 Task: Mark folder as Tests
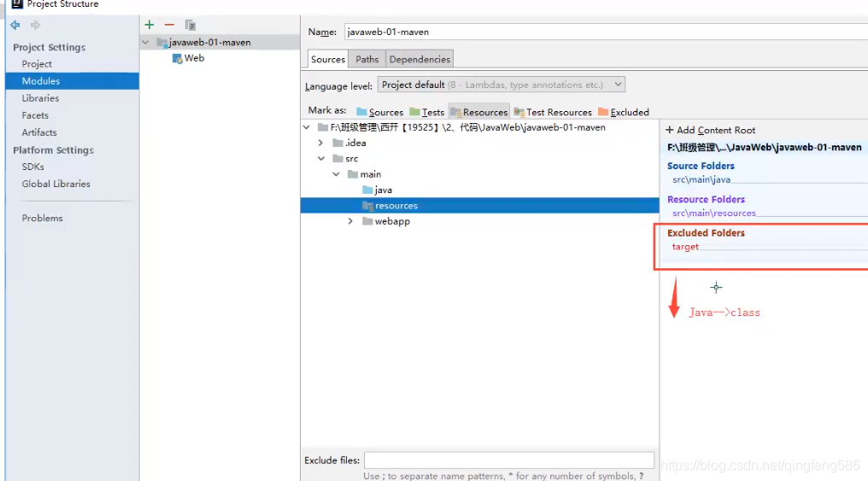click(427, 112)
